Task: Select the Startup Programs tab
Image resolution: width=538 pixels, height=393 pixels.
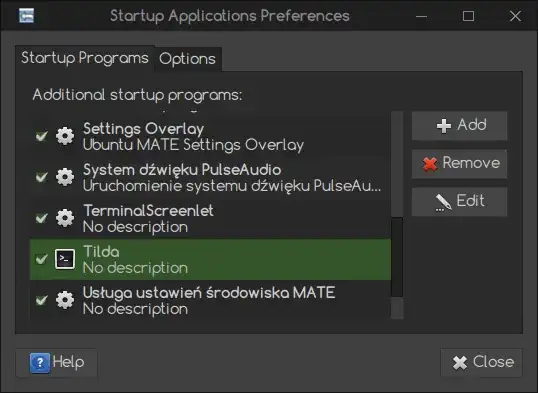Action: pyautogui.click(x=85, y=58)
